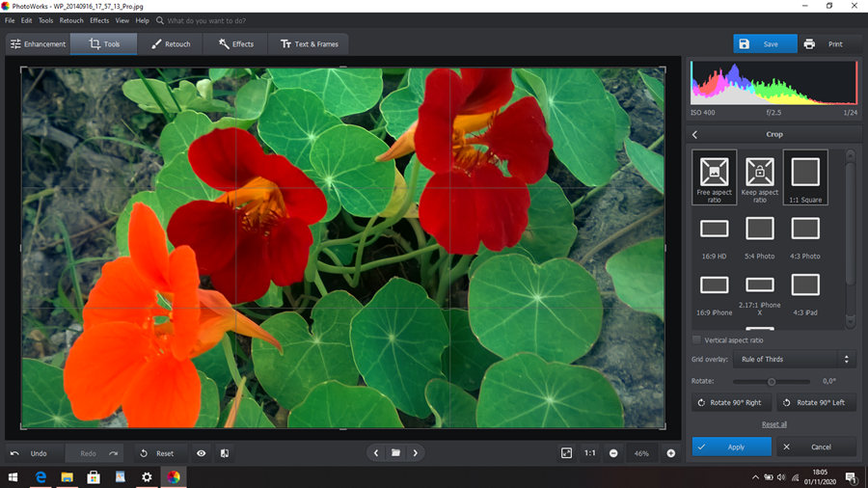Screen dimensions: 868x488
Task: Click the Rotate slider handle
Action: click(772, 381)
